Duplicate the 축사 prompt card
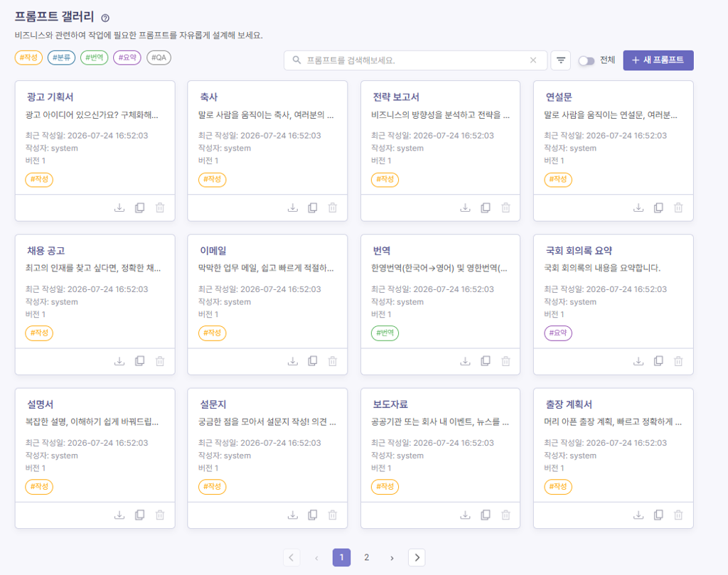This screenshot has height=575, width=728. (313, 208)
